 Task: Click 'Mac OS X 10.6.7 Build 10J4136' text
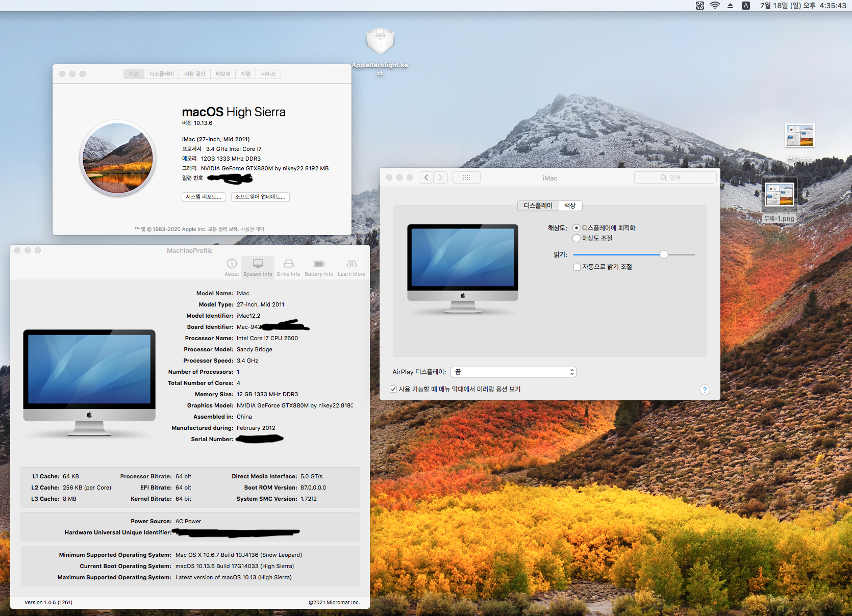pyautogui.click(x=217, y=555)
